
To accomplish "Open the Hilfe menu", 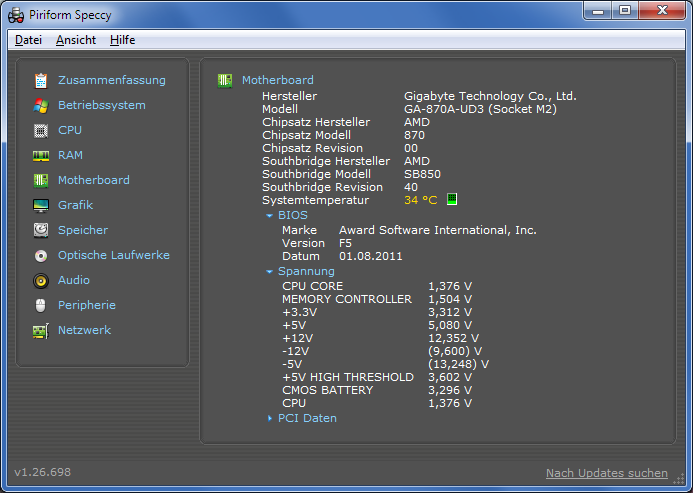I will click(x=122, y=40).
